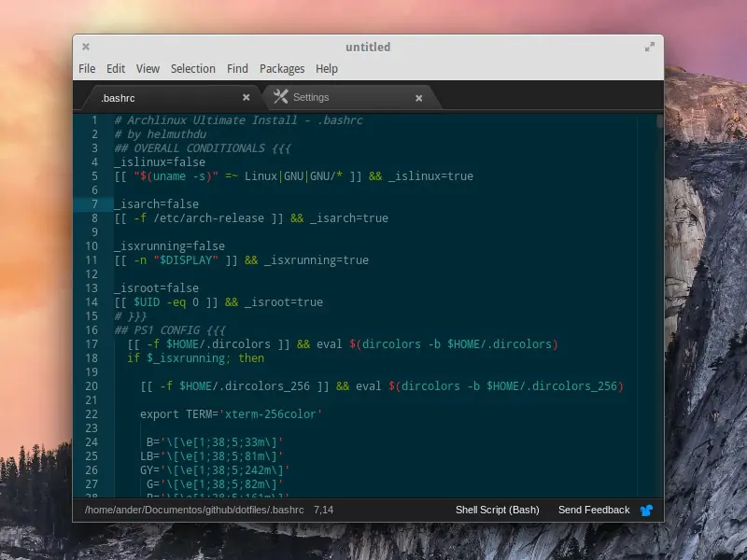Click the file path /home/ander/.../.bashrc in status bar
This screenshot has width=747, height=560.
(194, 510)
